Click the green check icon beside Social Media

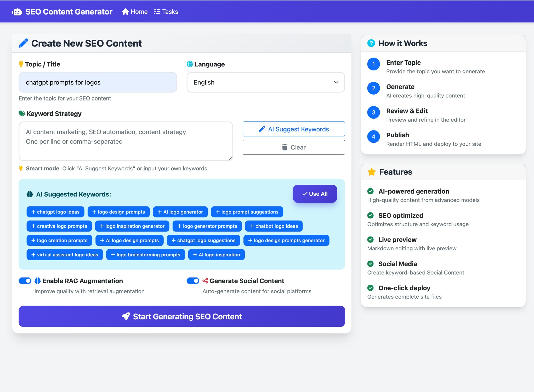pyautogui.click(x=371, y=264)
